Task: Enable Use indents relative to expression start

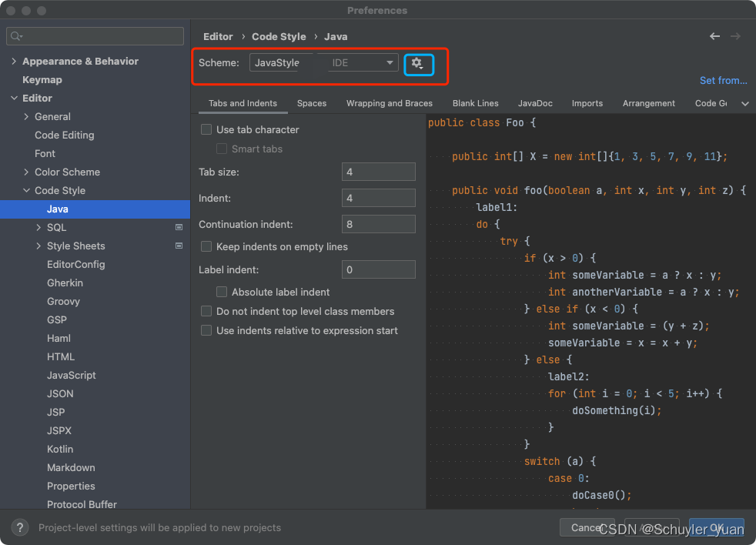Action: click(206, 330)
